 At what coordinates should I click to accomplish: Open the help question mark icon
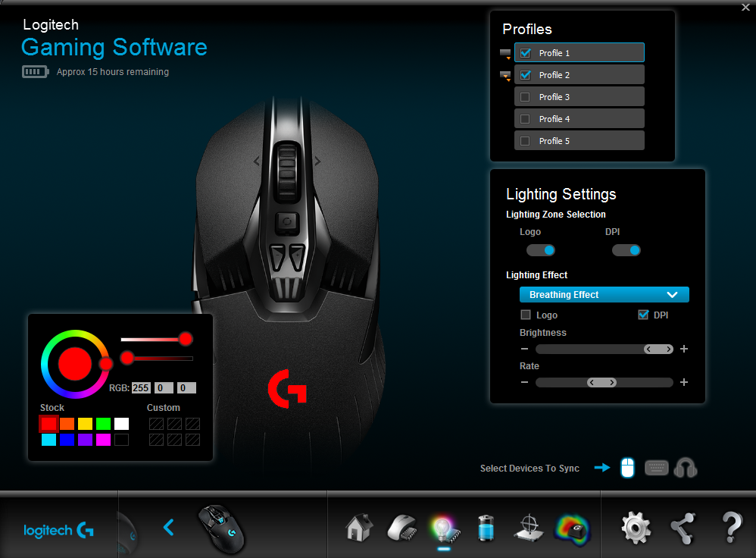click(x=731, y=528)
